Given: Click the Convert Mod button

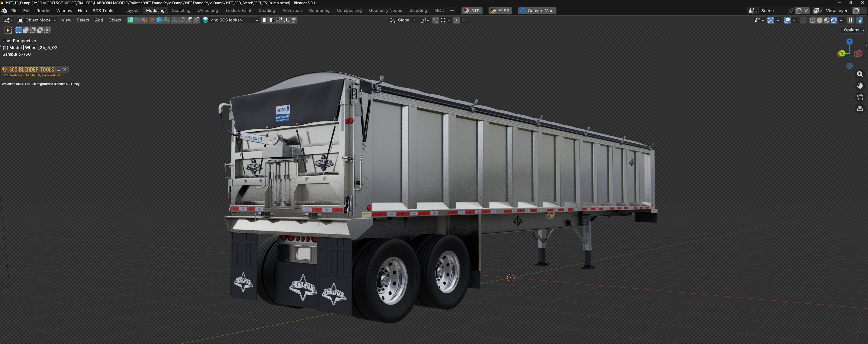Looking at the screenshot, I should (x=537, y=11).
